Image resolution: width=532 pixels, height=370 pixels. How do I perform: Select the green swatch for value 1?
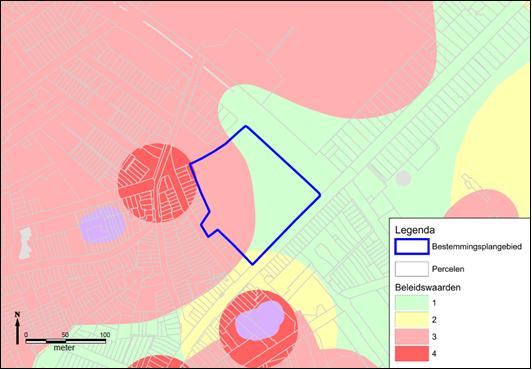(412, 303)
